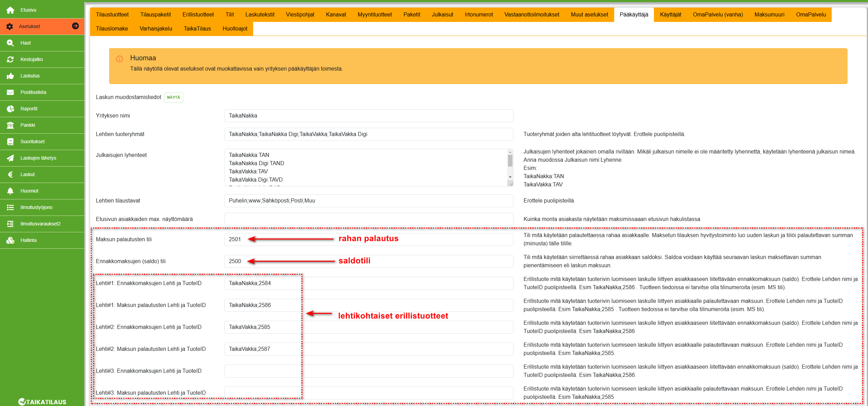Select the Pääkäyttäjä tab

coord(634,14)
